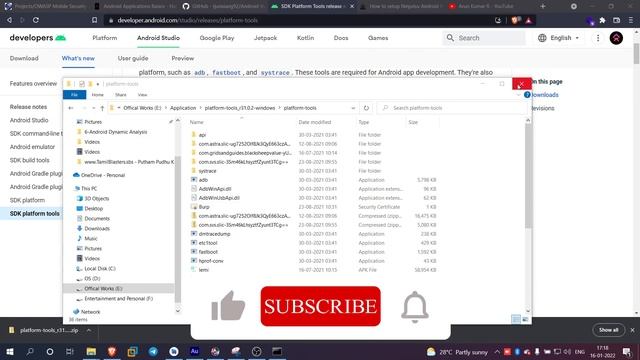Open Windows Start menu
640x360 pixels.
(x=9, y=351)
